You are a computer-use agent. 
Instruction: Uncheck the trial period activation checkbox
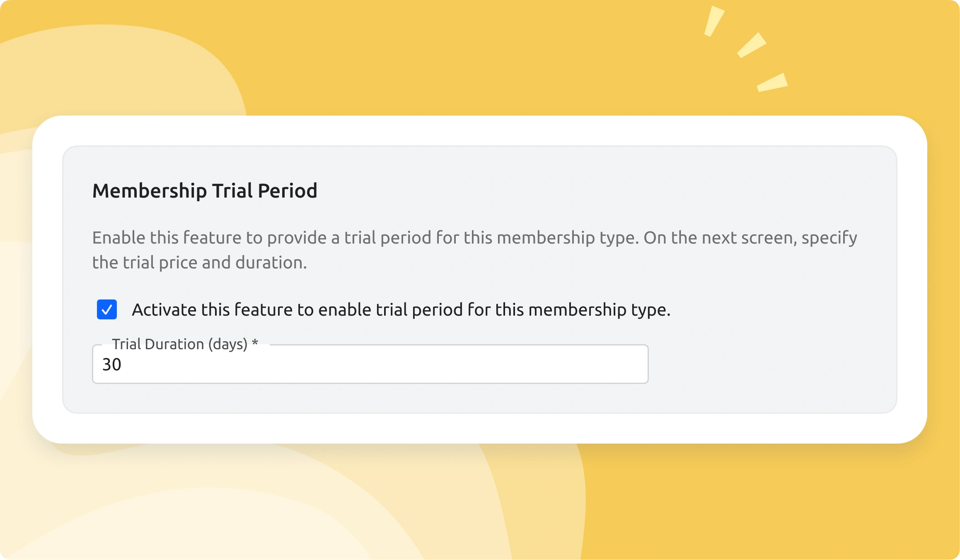[107, 309]
